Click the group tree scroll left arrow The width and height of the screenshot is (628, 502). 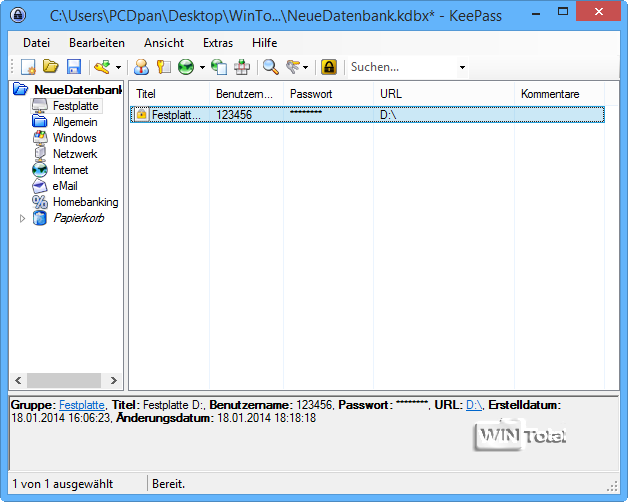point(18,380)
